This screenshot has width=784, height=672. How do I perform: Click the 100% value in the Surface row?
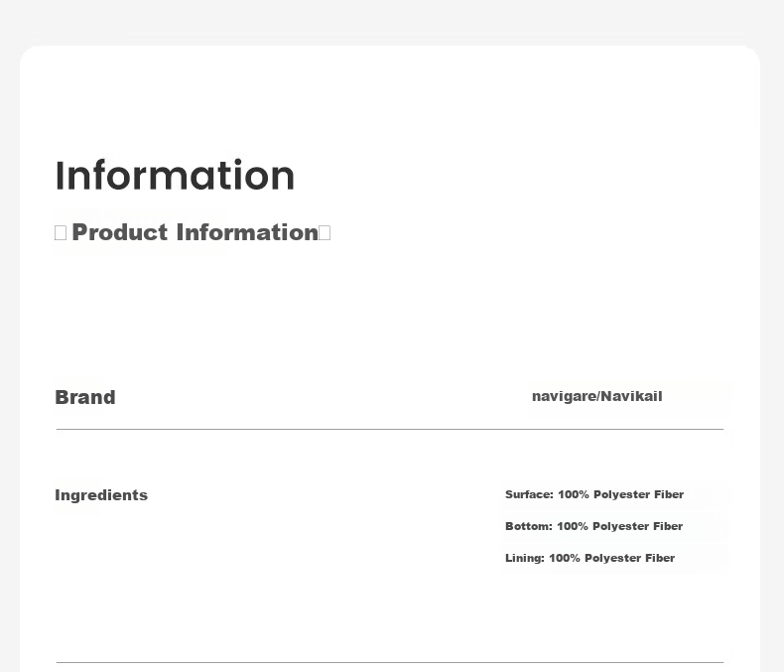pyautogui.click(x=574, y=494)
